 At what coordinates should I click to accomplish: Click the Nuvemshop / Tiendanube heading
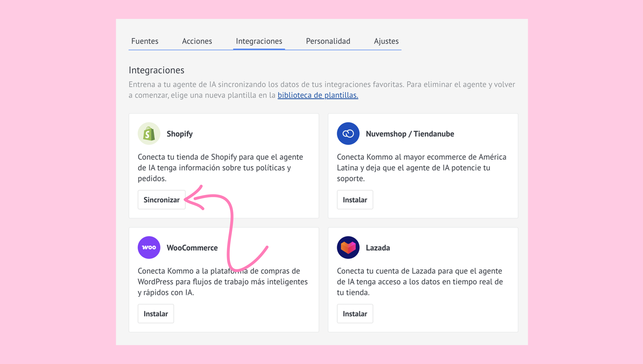tap(409, 134)
